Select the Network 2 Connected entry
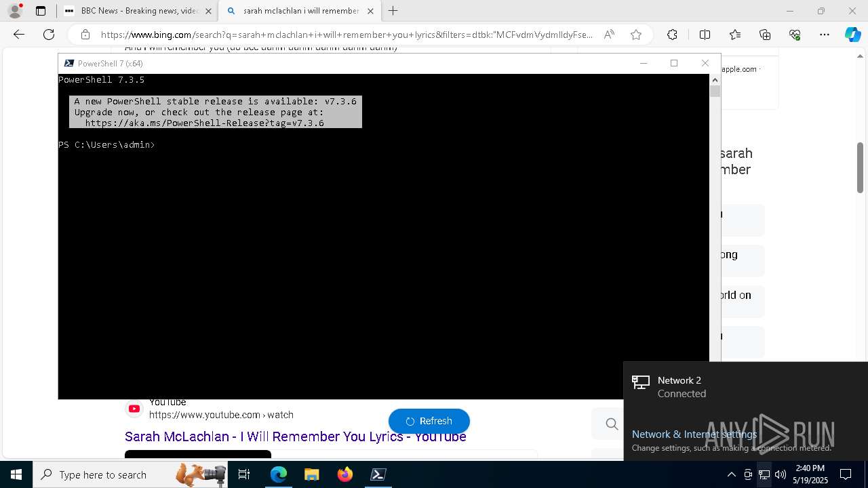Image resolution: width=868 pixels, height=488 pixels. pos(746,387)
